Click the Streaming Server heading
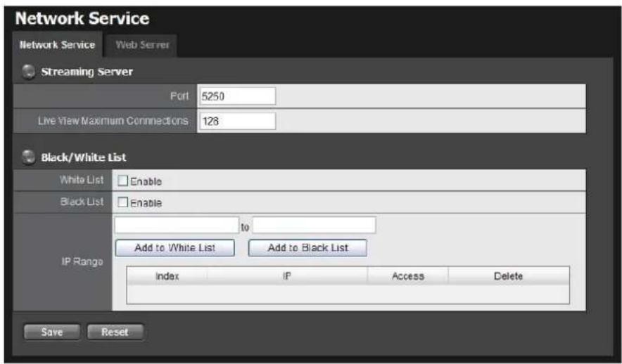 click(x=87, y=72)
